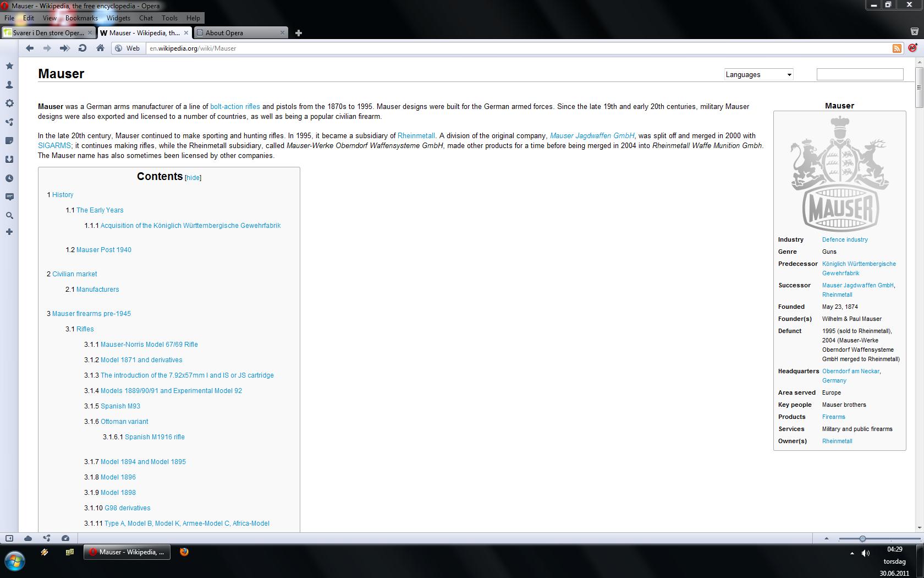
Task: Click the Wikipedia search input field
Action: point(860,74)
